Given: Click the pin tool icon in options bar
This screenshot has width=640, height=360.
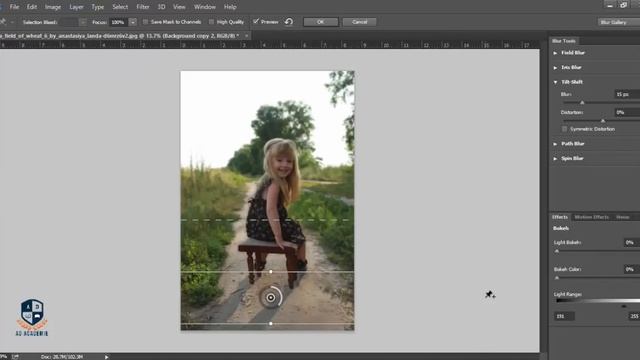Looking at the screenshot, I should pos(3,22).
